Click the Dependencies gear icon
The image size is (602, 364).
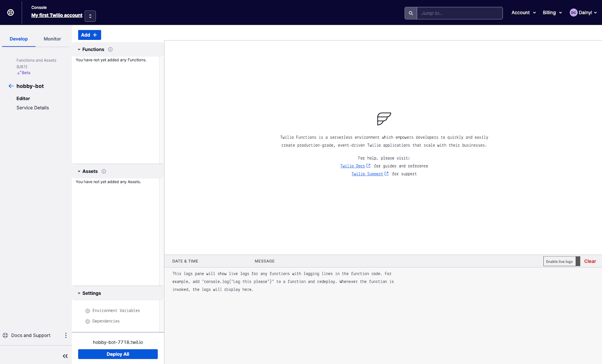[x=88, y=322]
